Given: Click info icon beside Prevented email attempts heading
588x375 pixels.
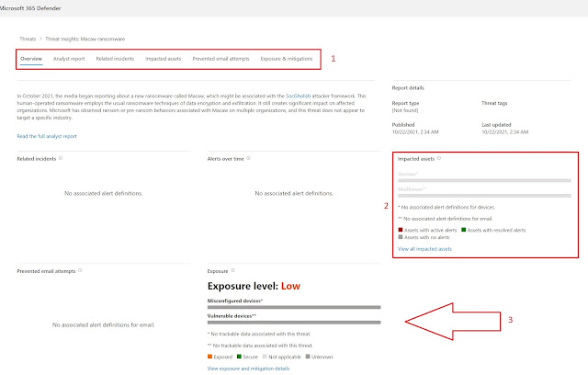Looking at the screenshot, I should click(80, 270).
